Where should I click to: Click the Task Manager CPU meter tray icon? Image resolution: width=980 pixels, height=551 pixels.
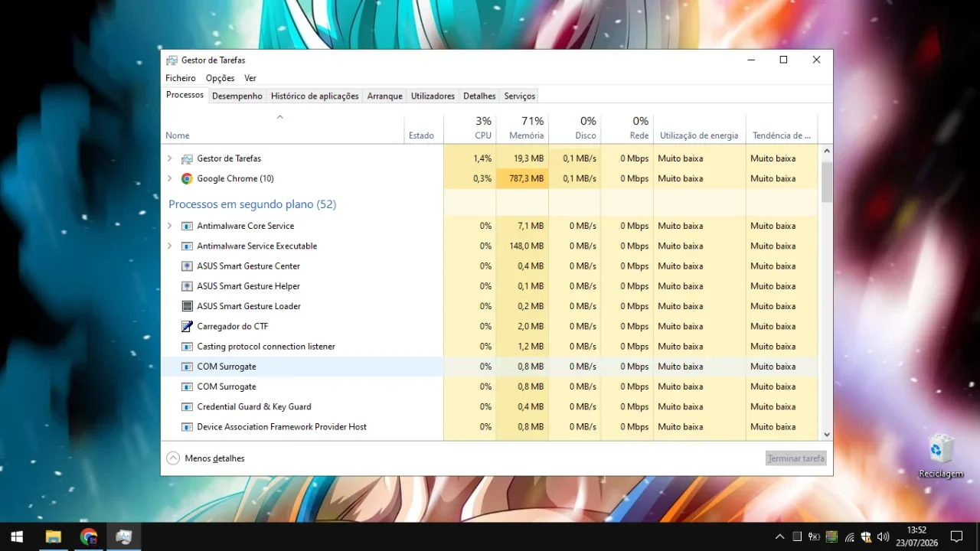[x=831, y=536]
